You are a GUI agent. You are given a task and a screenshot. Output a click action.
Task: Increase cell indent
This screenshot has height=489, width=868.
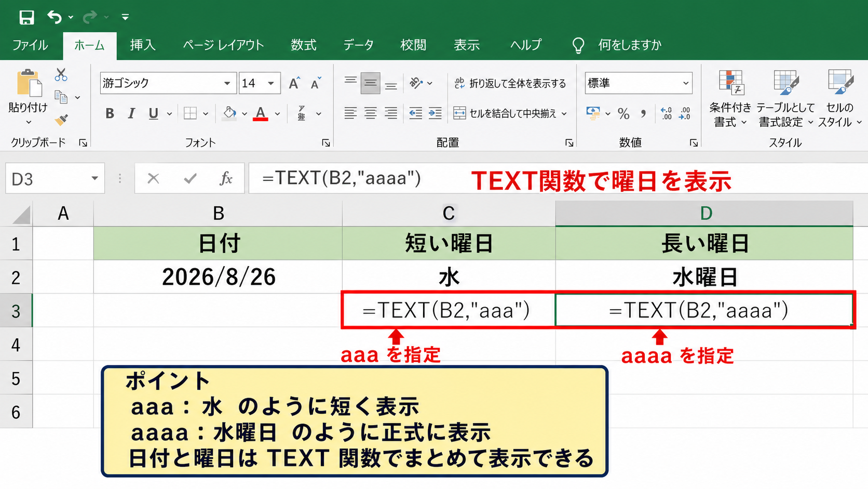point(436,113)
